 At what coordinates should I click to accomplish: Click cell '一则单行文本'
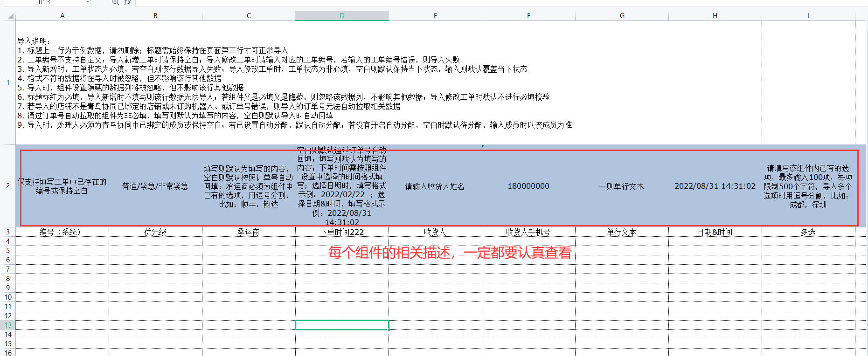pos(622,186)
